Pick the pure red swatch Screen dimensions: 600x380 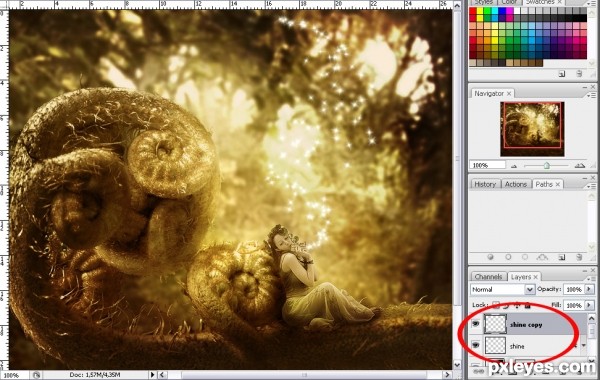coord(473,10)
